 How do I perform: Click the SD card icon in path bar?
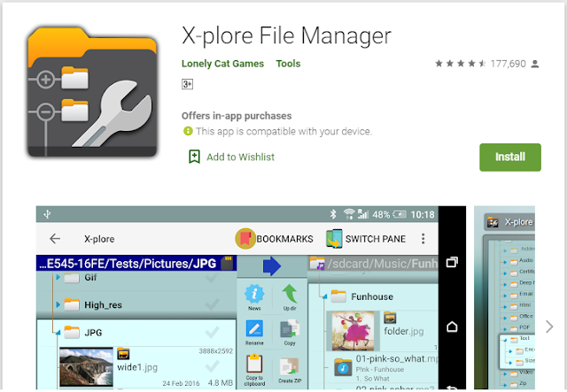[227, 264]
